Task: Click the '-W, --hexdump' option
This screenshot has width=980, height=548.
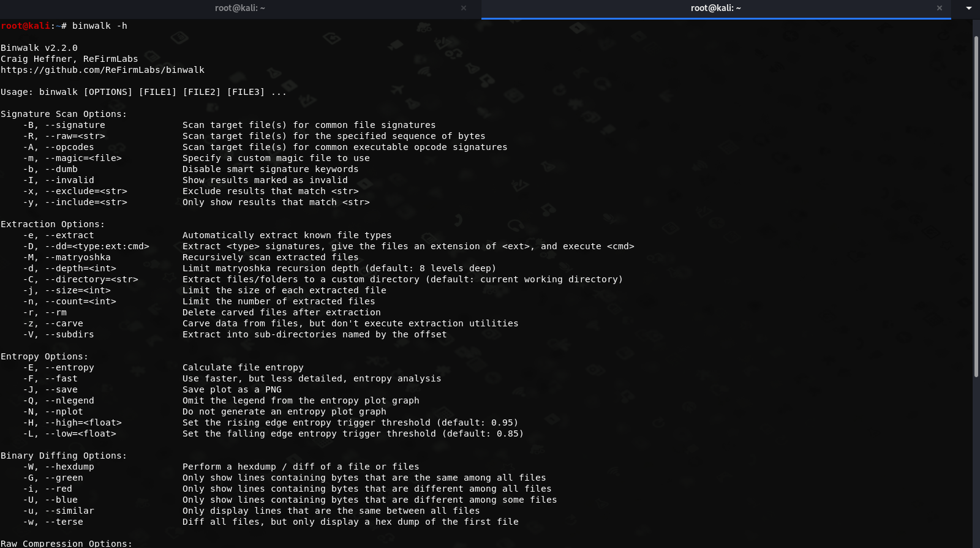Action: [59, 467]
